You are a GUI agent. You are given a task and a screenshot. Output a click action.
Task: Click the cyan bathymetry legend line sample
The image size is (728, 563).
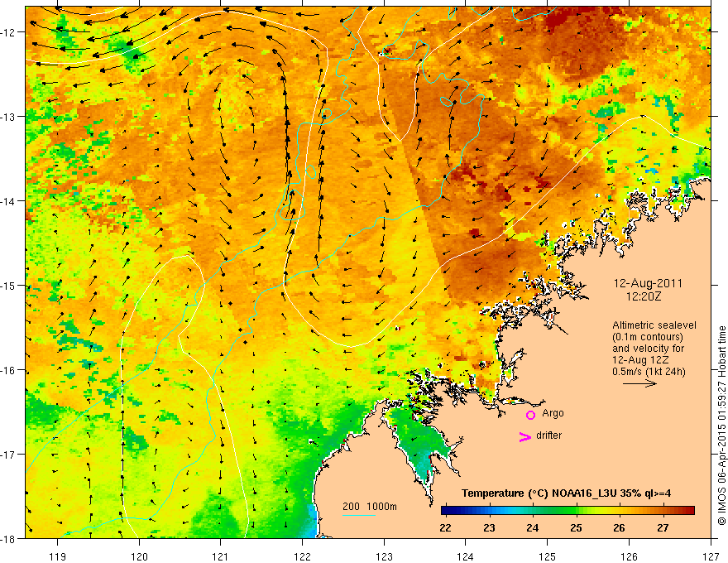click(x=359, y=515)
